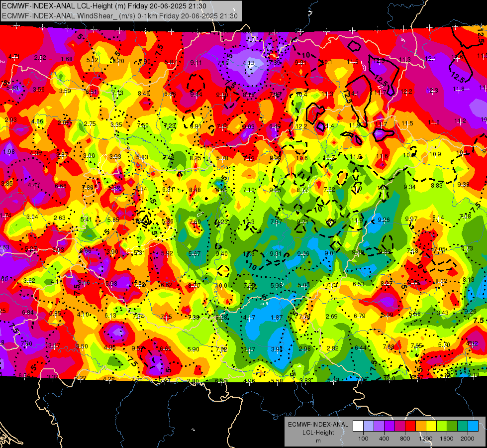
Task: Click the shear value 1.98 on map
Action: coord(9,152)
